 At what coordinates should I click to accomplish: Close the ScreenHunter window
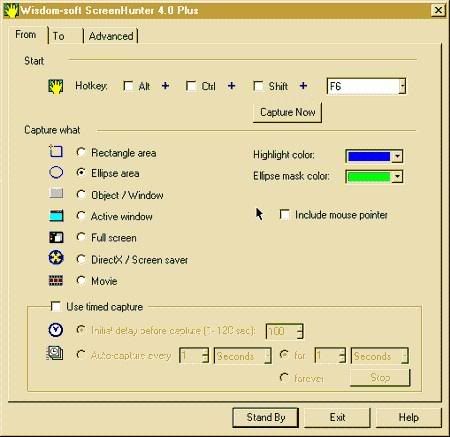[x=438, y=11]
